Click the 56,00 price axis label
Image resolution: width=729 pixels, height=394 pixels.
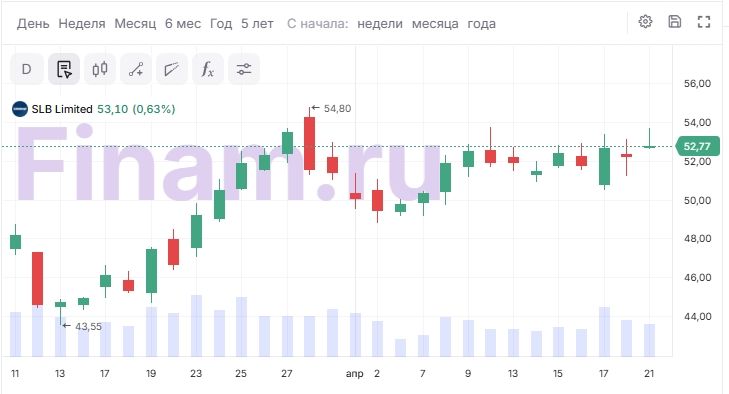tap(697, 84)
